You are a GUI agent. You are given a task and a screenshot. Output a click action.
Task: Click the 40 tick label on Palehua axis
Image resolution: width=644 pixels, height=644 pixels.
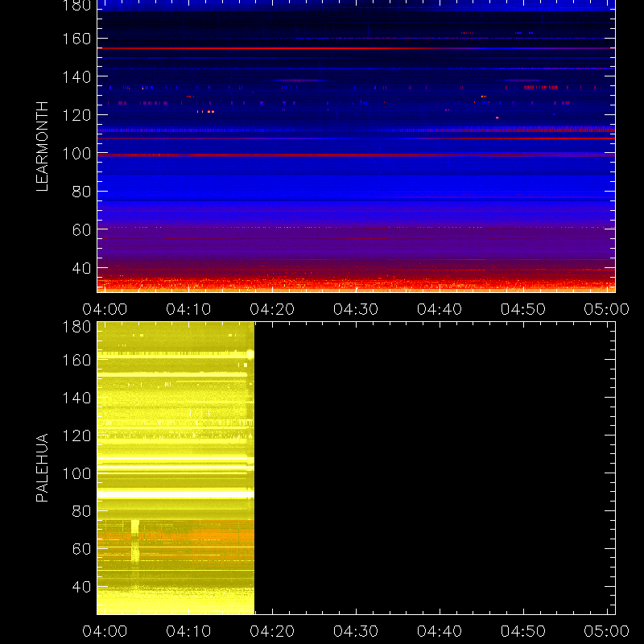[x=81, y=587]
